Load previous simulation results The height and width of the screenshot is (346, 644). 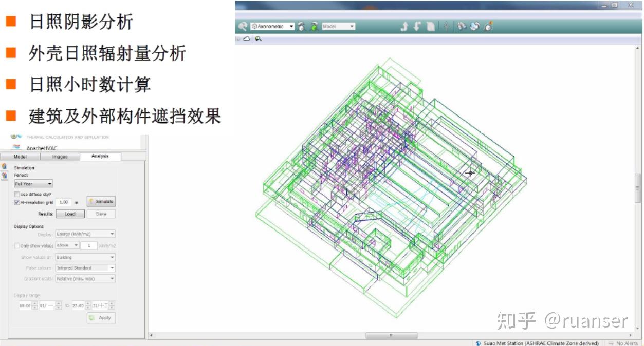(70, 214)
